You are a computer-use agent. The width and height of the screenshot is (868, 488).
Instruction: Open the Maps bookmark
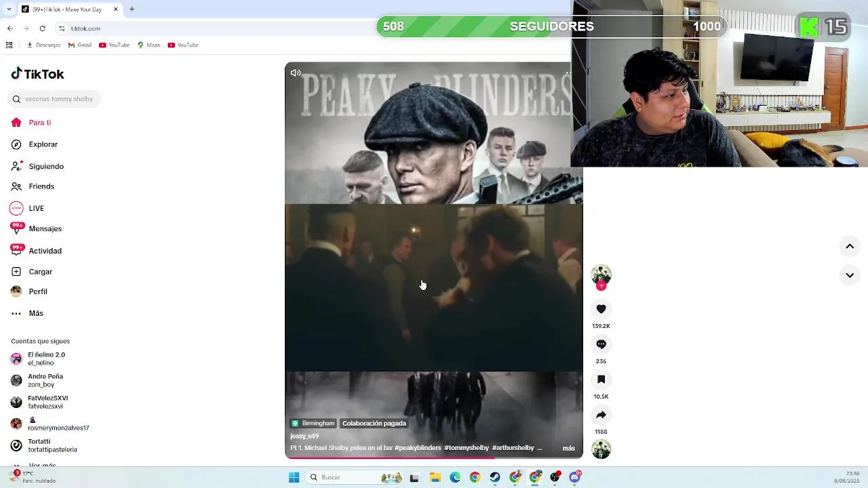pos(149,45)
